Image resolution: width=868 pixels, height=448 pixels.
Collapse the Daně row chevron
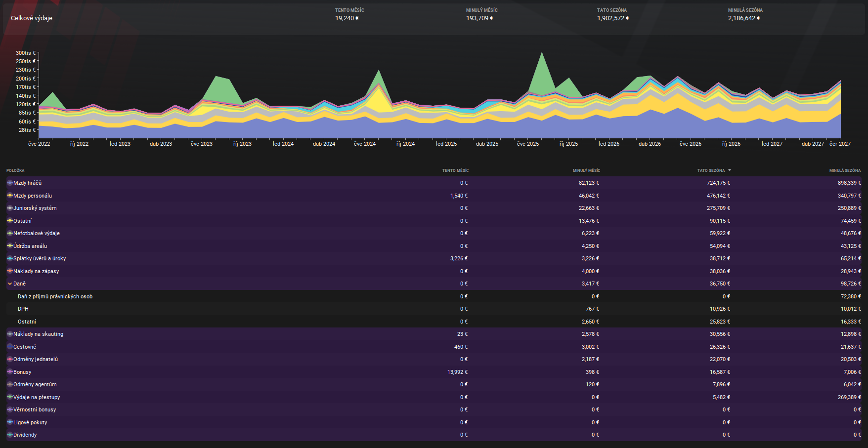(10, 284)
